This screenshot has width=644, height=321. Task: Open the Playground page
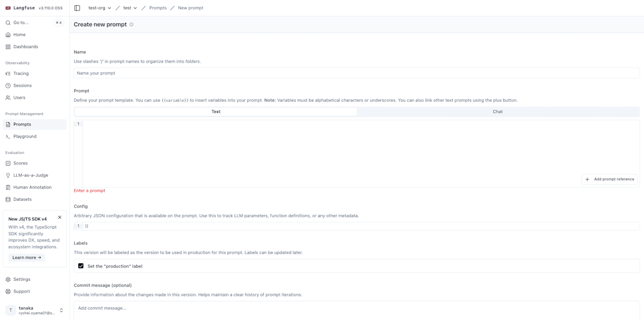[35, 137]
